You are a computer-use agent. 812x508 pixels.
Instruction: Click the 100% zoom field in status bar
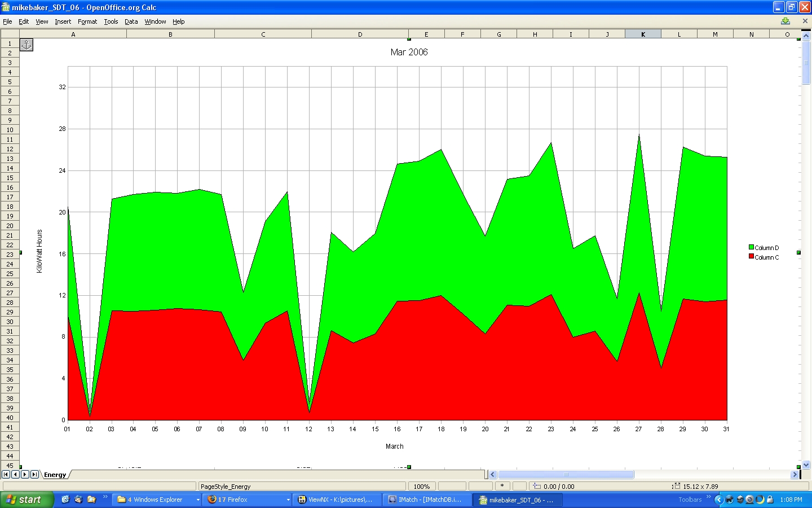click(422, 486)
